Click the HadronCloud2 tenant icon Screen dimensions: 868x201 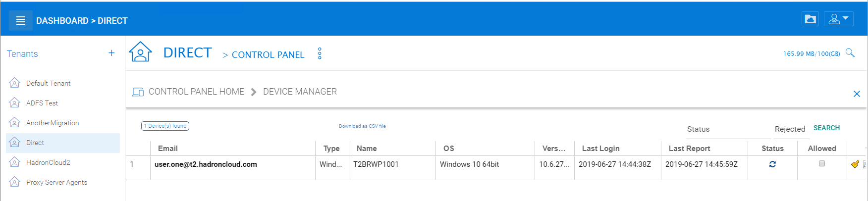pos(14,162)
